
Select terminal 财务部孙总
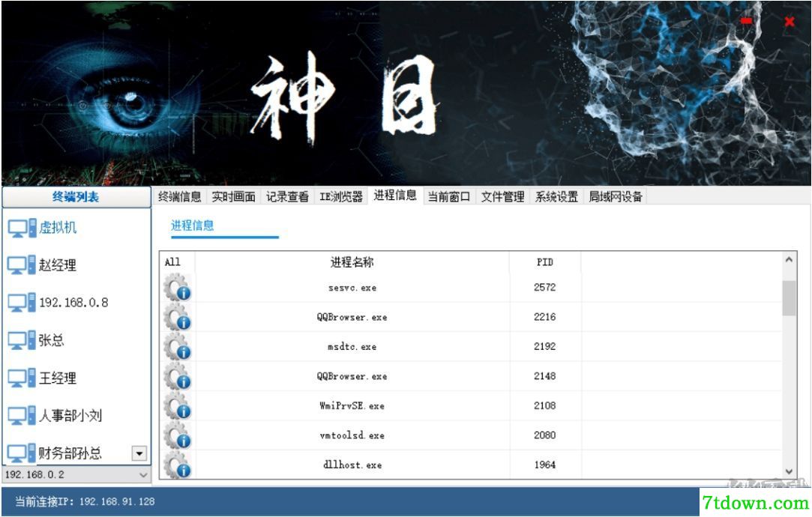(x=70, y=453)
